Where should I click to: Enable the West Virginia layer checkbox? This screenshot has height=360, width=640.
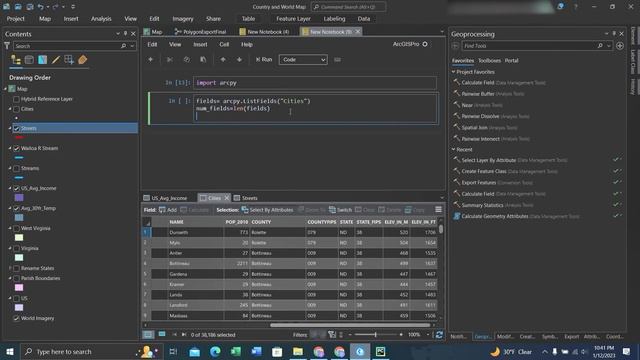tap(16, 229)
